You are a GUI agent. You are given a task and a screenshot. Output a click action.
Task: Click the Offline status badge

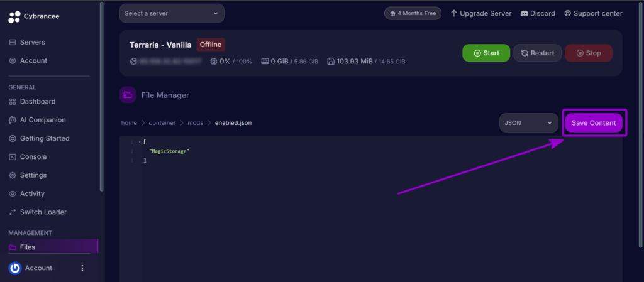211,45
